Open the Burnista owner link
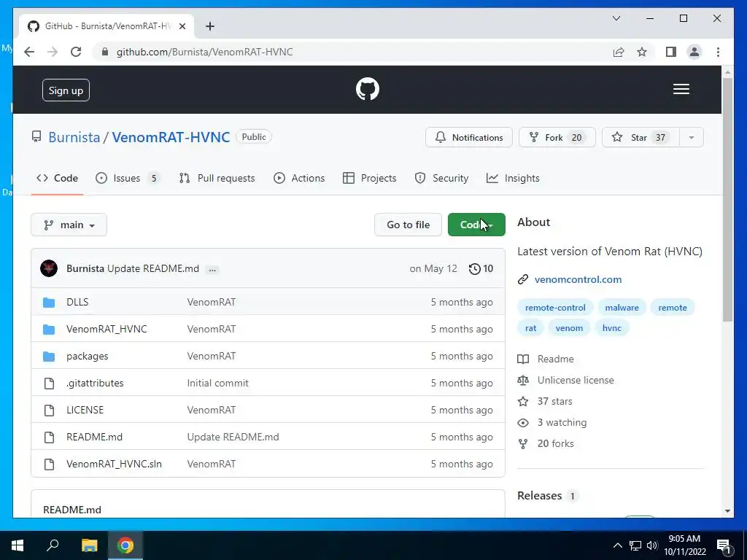This screenshot has height=560, width=747. point(74,137)
